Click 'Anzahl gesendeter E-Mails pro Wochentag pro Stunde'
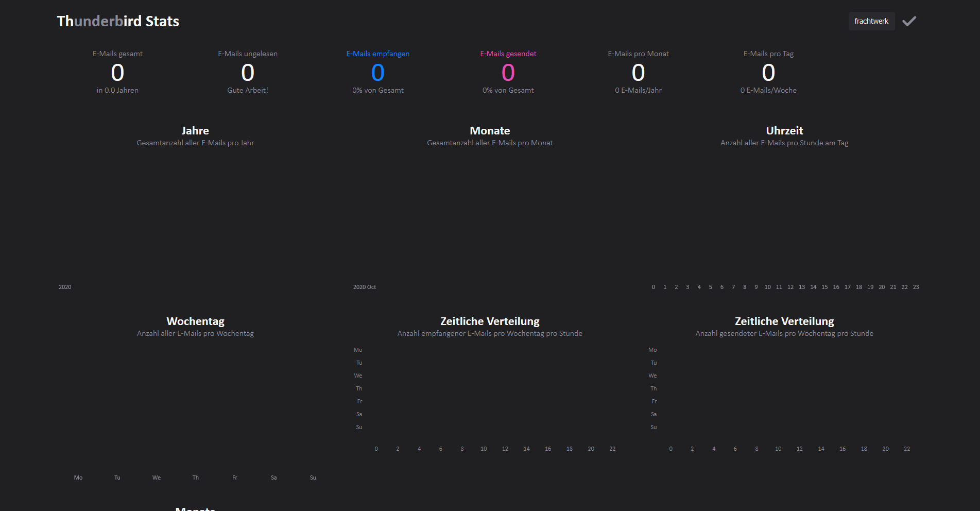 click(x=784, y=333)
